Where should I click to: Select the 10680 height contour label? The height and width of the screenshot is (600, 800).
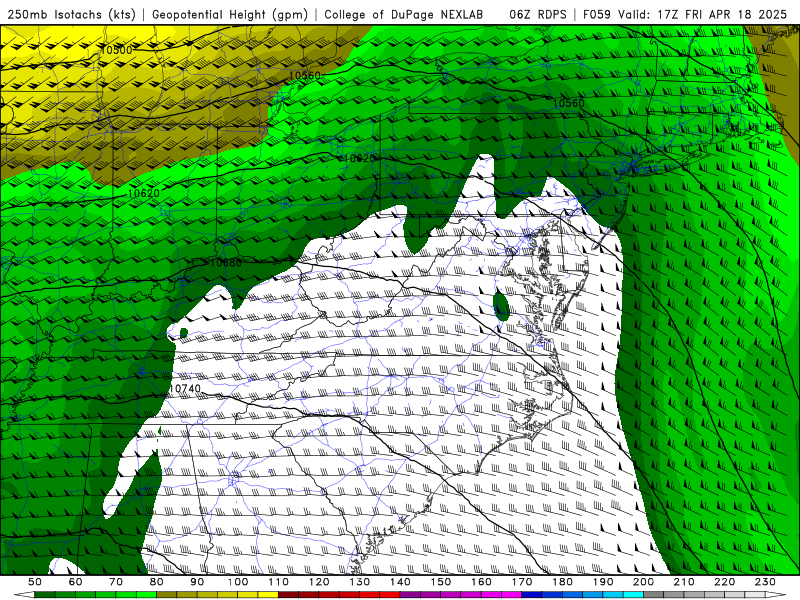[226, 263]
